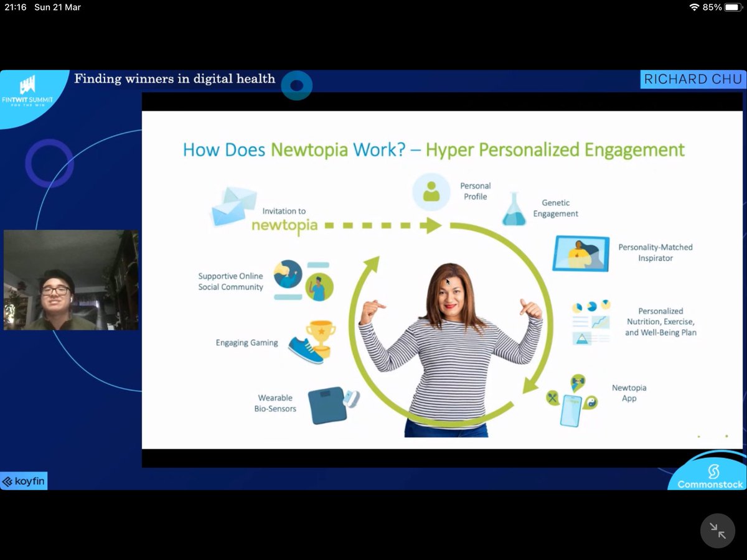747x560 pixels.
Task: Click the Wearable Bio-Sensors scale icon
Action: [334, 405]
